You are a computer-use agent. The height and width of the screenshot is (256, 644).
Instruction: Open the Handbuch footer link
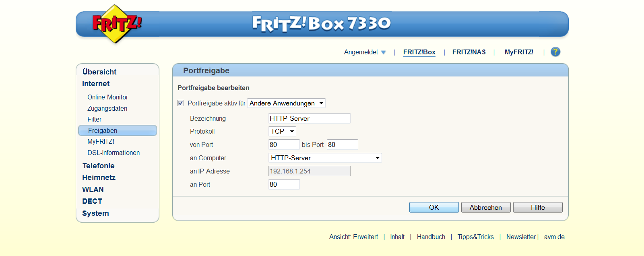click(x=431, y=237)
